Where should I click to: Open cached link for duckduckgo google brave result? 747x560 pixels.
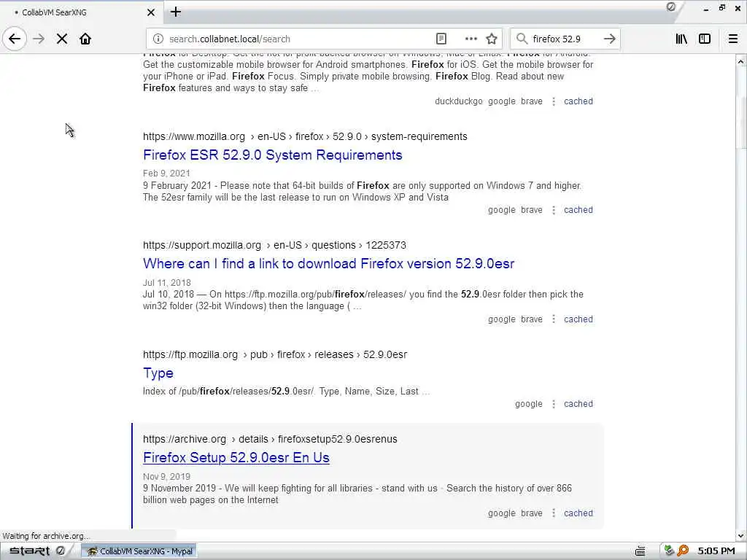click(x=578, y=101)
